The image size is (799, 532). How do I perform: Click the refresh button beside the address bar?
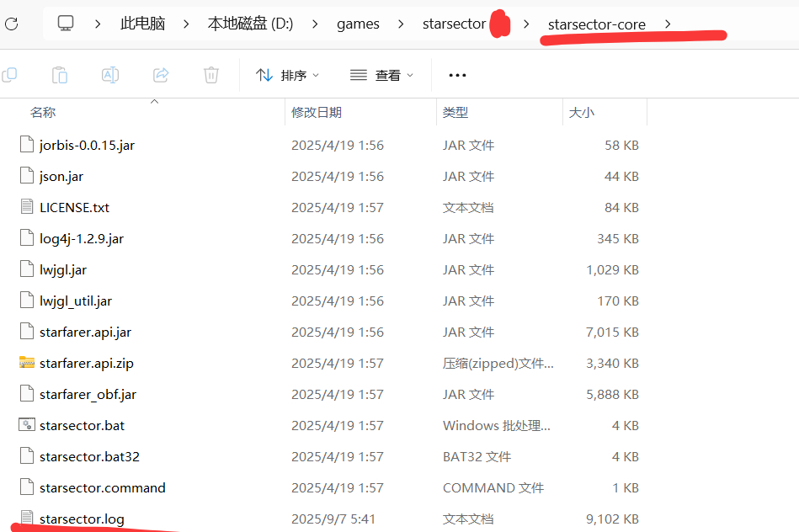11,24
